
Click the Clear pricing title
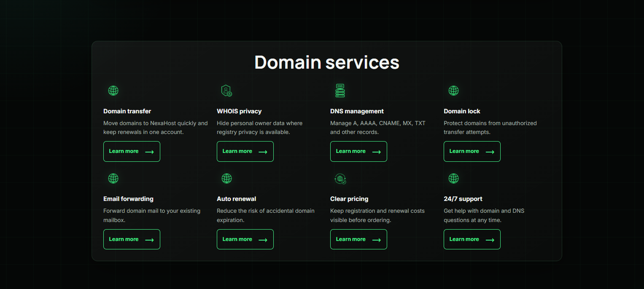coord(349,199)
